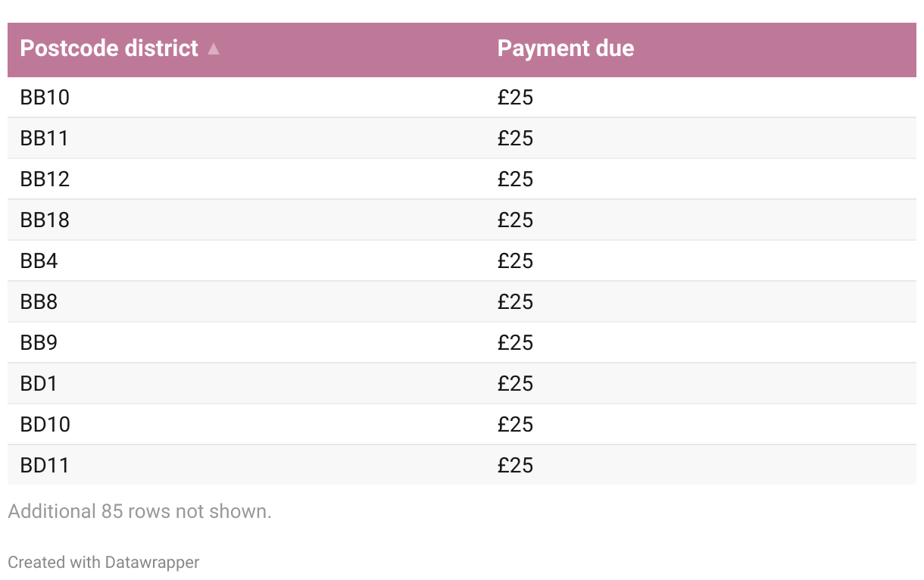
Task: Click the BB12 postcode district cell
Action: (45, 179)
